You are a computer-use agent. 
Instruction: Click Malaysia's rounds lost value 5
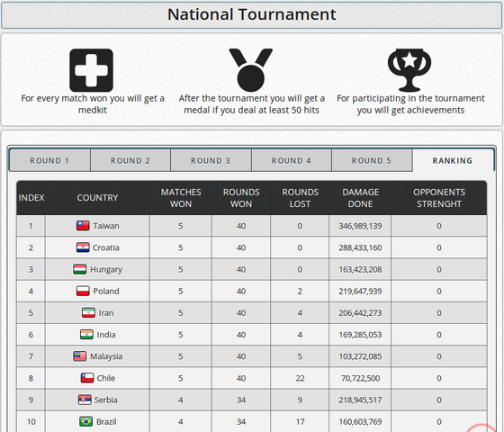(x=300, y=356)
